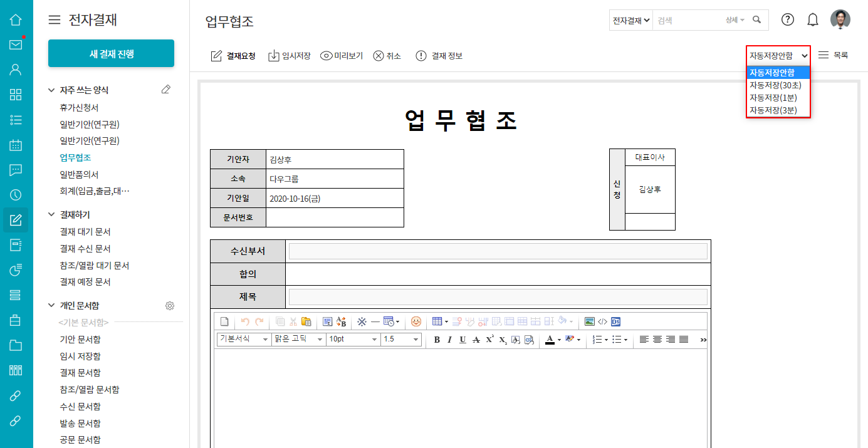The width and height of the screenshot is (868, 448).
Task: Click the emoticon smiley icon in editor
Action: tap(416, 321)
